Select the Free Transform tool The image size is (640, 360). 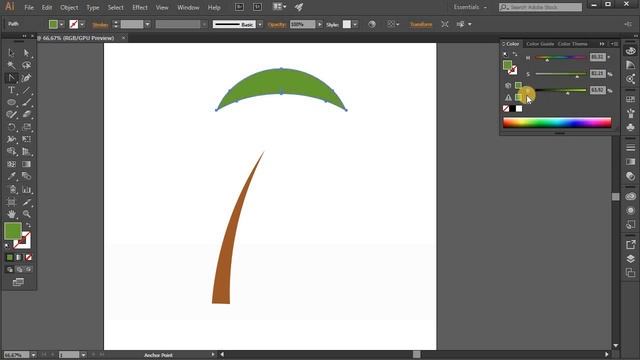(x=27, y=139)
